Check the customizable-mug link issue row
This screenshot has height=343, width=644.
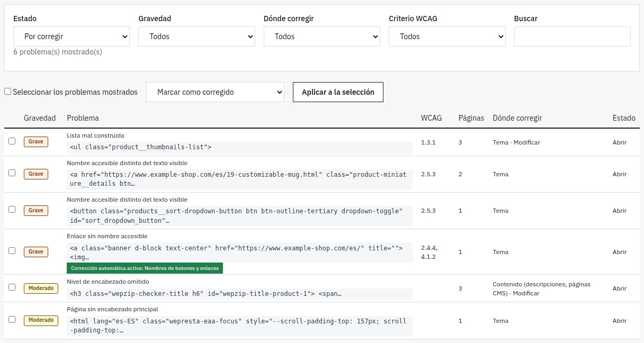coord(12,173)
